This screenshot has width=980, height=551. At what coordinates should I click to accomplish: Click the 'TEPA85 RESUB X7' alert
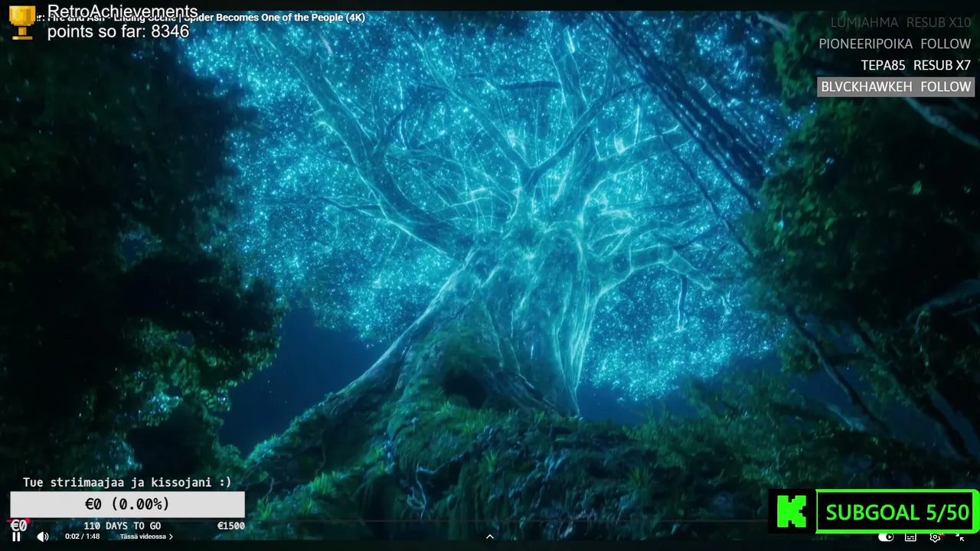coord(916,65)
